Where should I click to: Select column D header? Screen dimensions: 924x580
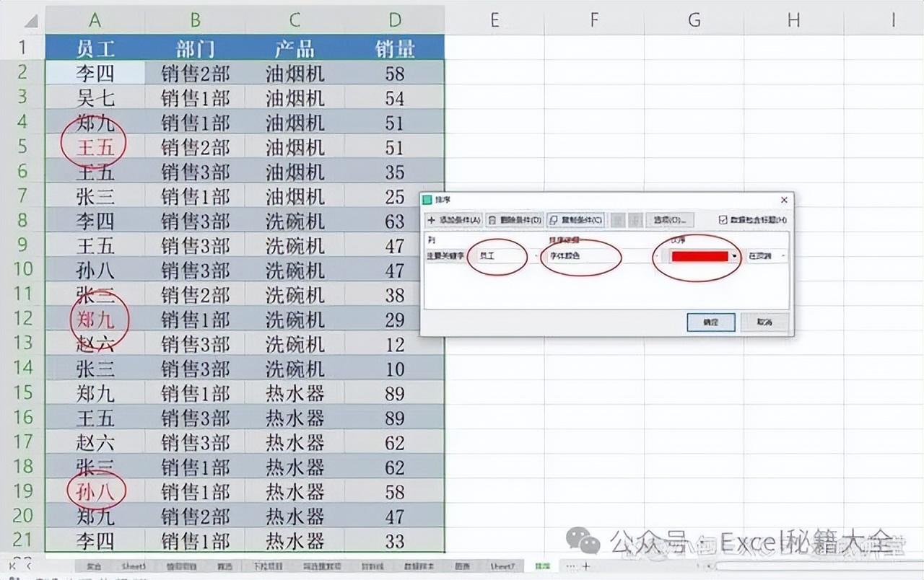[x=395, y=20]
